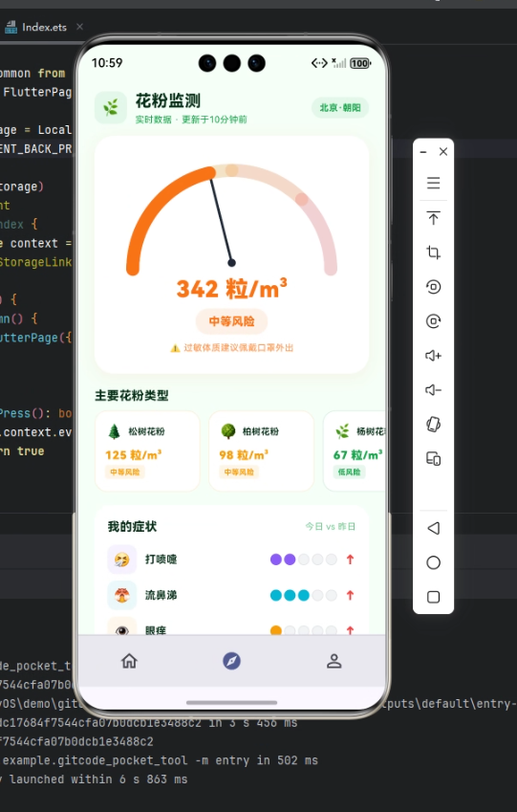
Task: Tap the red up arrow beside 打喷嚏
Action: pyautogui.click(x=350, y=560)
